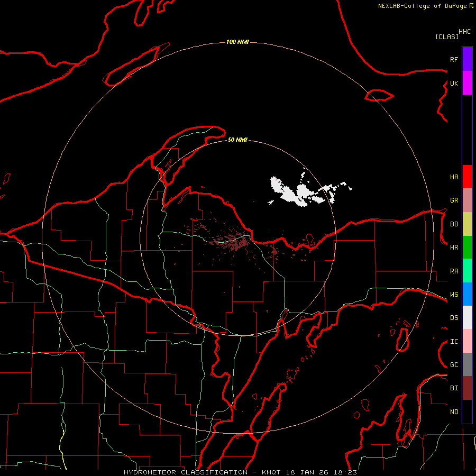Click the RA light green legend swatch
The width and height of the screenshot is (476, 476).
click(x=467, y=271)
